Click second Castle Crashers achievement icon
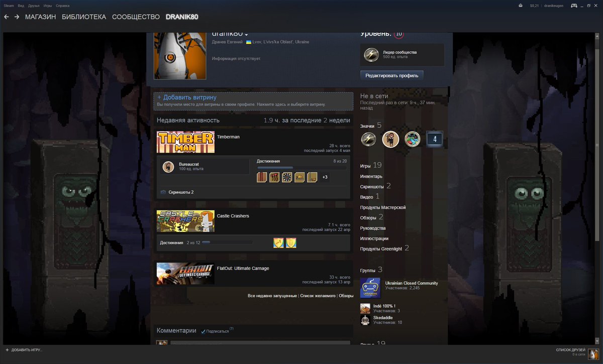 (x=291, y=243)
